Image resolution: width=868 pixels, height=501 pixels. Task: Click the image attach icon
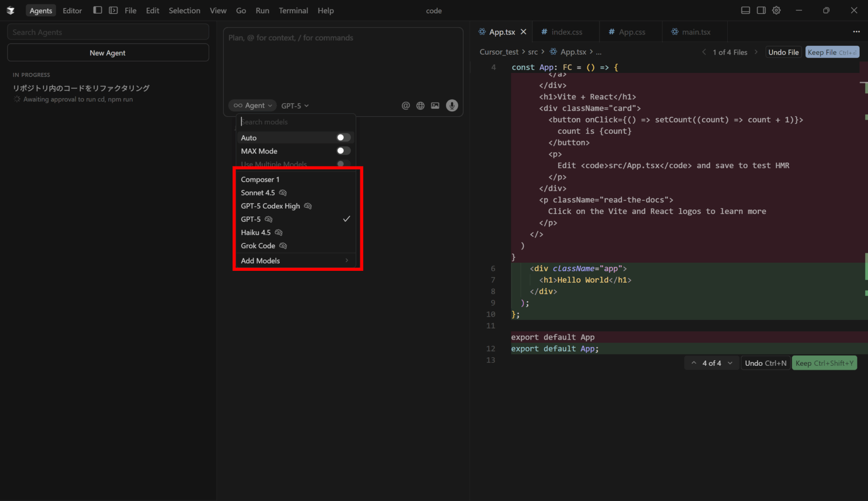point(435,106)
